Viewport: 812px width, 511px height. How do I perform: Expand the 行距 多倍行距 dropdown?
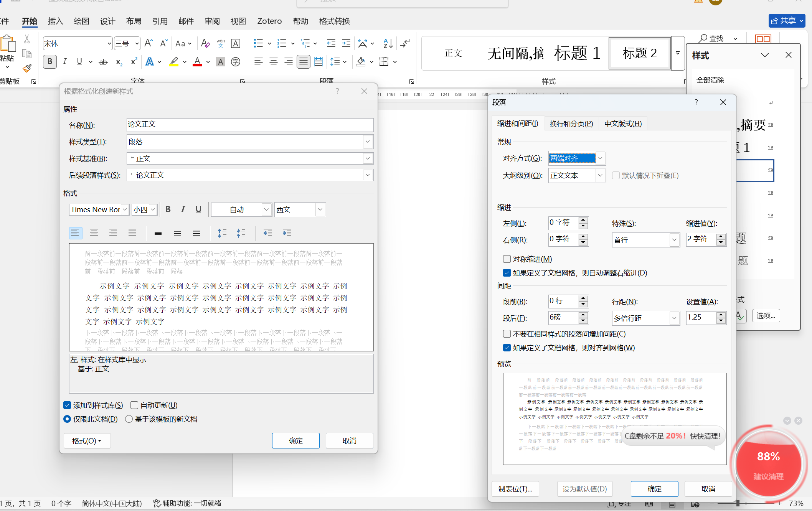[674, 318]
